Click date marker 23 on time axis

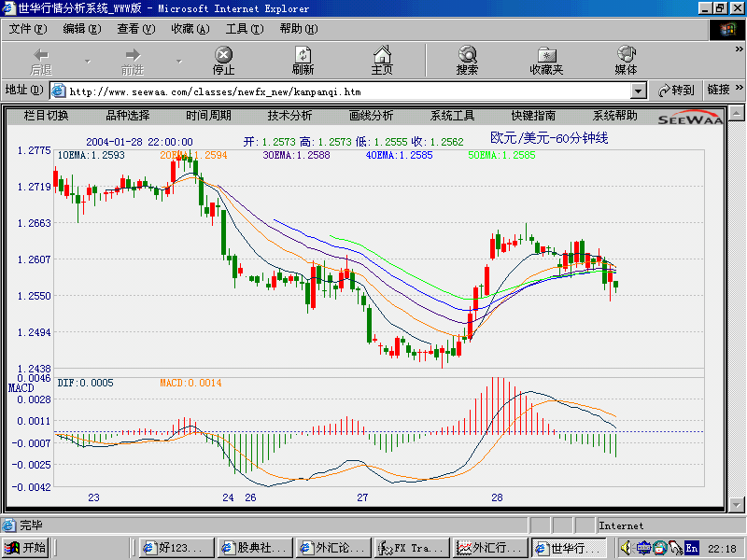click(x=94, y=497)
